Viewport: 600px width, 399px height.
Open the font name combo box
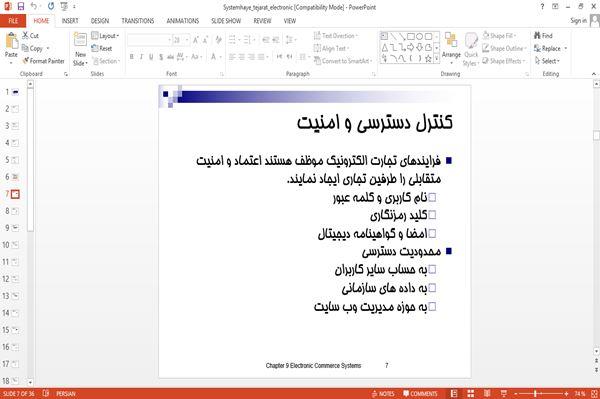coord(149,40)
